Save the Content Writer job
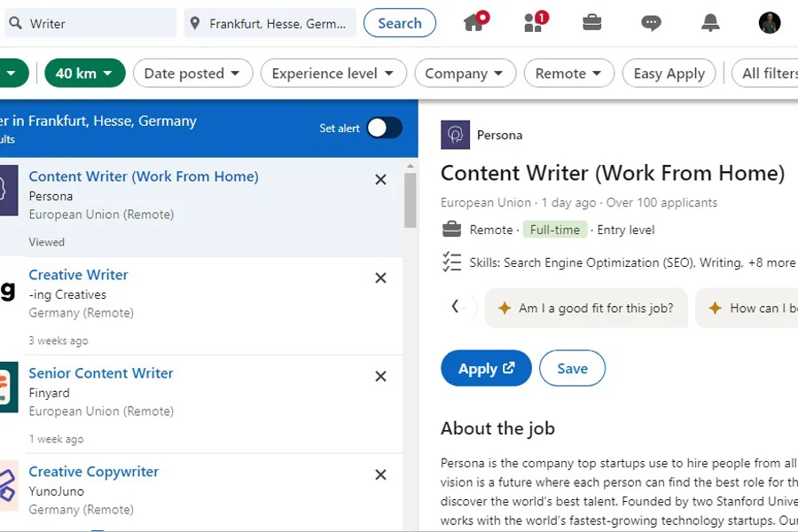 click(572, 368)
